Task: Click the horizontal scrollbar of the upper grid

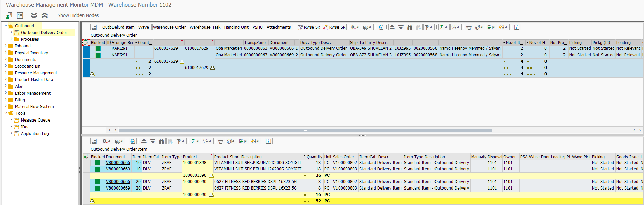Action: [305, 130]
